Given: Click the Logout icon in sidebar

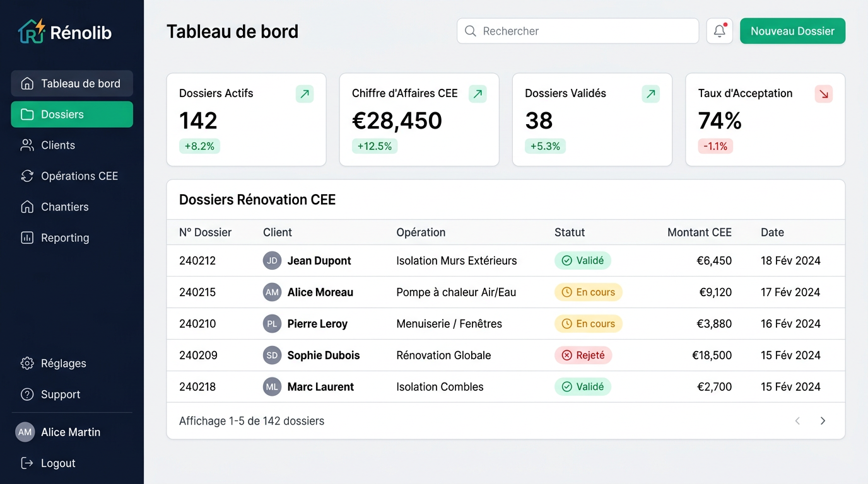Looking at the screenshot, I should (x=27, y=463).
